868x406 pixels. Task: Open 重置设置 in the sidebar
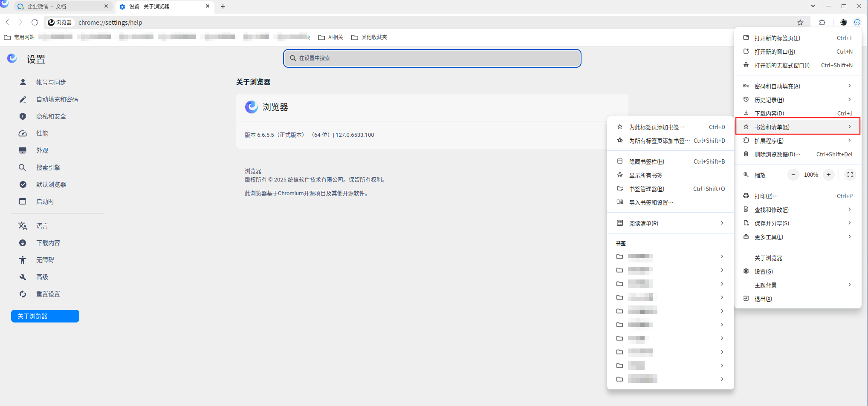tap(48, 294)
